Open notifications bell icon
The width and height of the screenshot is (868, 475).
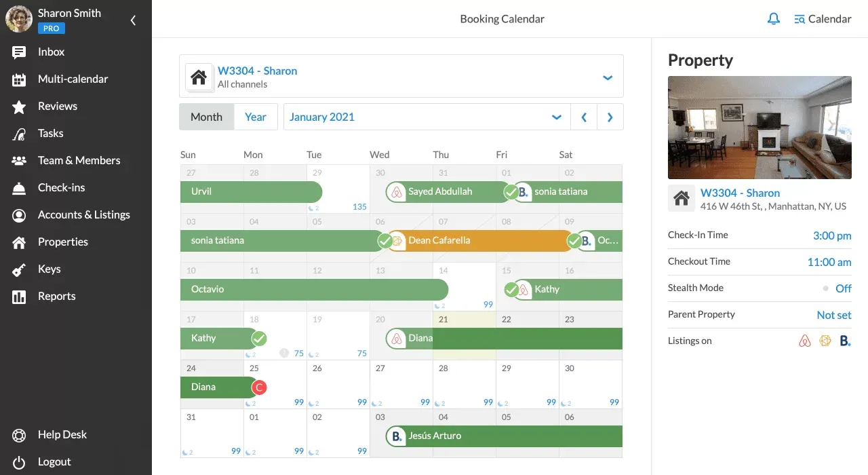774,19
